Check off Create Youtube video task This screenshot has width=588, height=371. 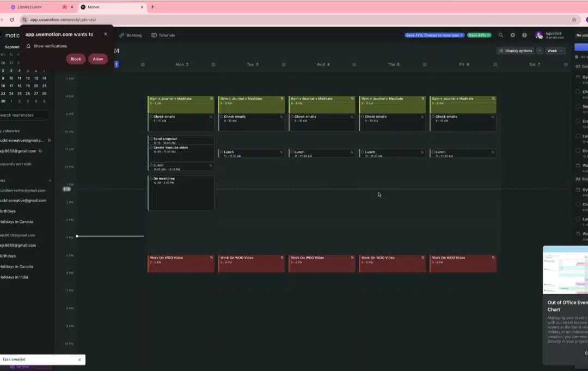(x=151, y=148)
